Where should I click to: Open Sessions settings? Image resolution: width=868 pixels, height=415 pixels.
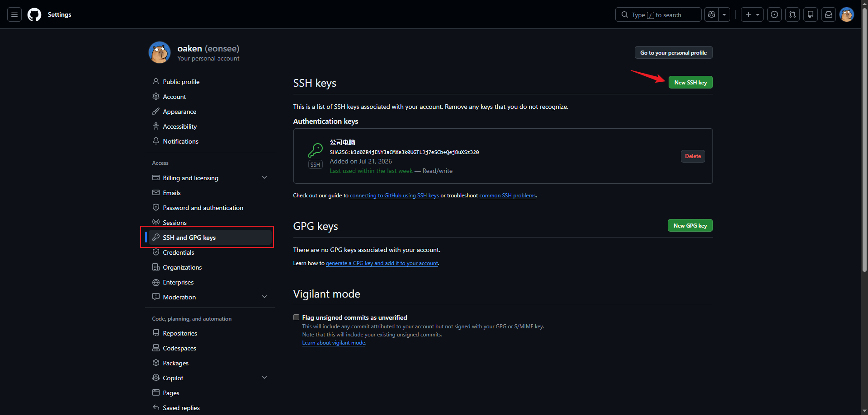tap(210, 223)
